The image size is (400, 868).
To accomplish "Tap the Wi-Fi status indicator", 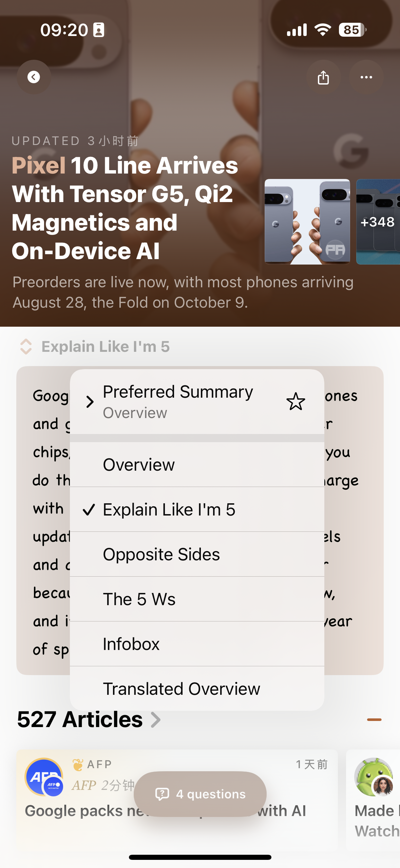I will [x=323, y=30].
